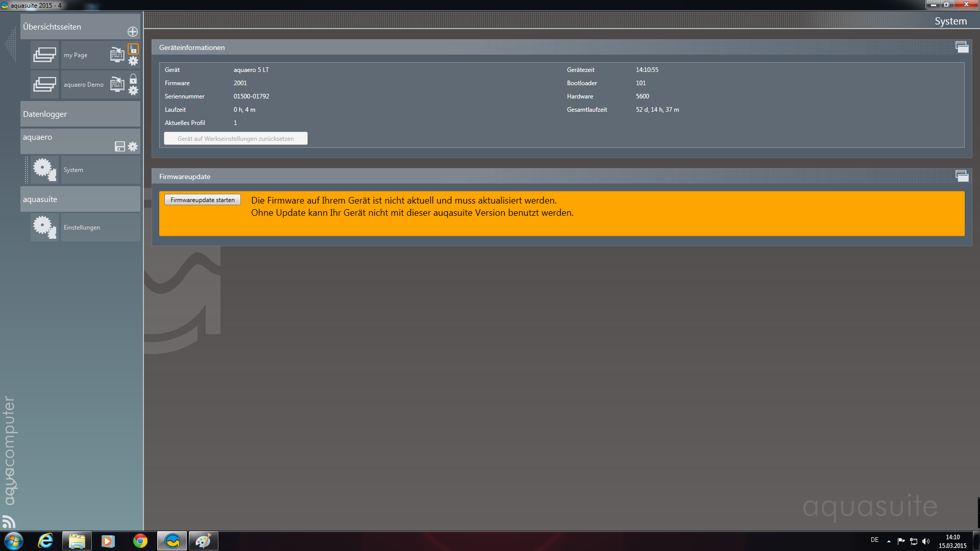Collapse the Firmwareupdate panel
The image size is (980, 551).
[962, 177]
